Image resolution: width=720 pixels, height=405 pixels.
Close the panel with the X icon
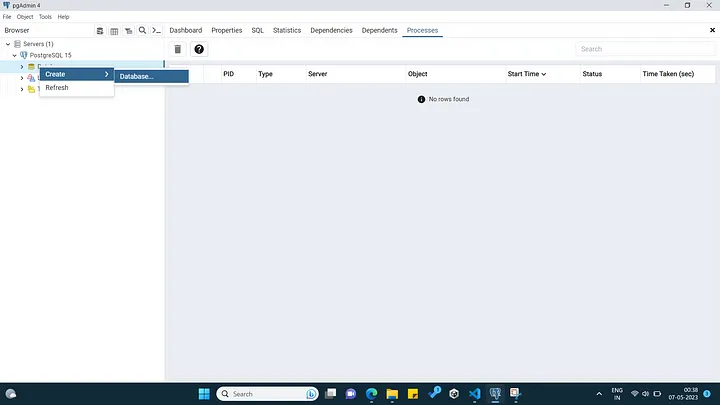click(712, 30)
